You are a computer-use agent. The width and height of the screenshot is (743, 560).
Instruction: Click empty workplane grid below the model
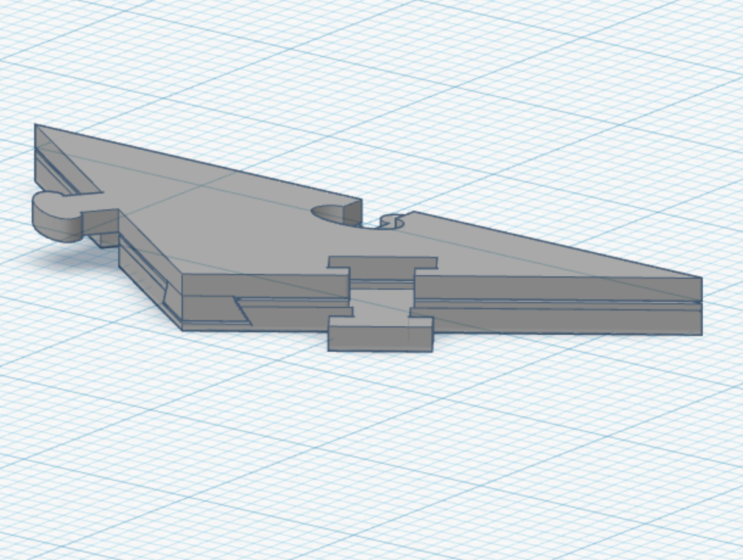[x=365, y=457]
